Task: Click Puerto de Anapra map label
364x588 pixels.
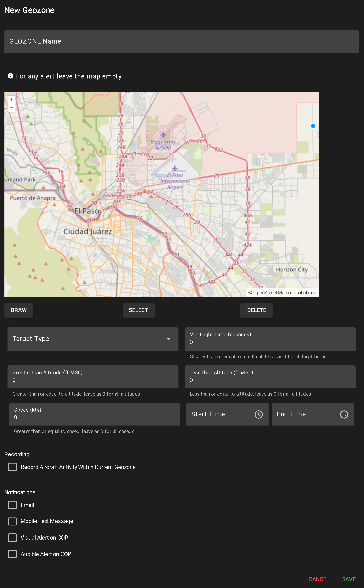Action: (32, 198)
